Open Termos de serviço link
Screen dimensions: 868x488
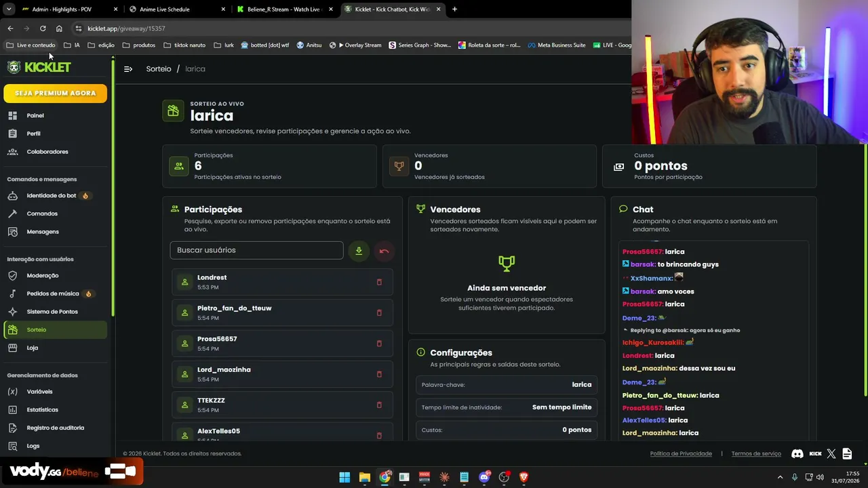tap(756, 453)
